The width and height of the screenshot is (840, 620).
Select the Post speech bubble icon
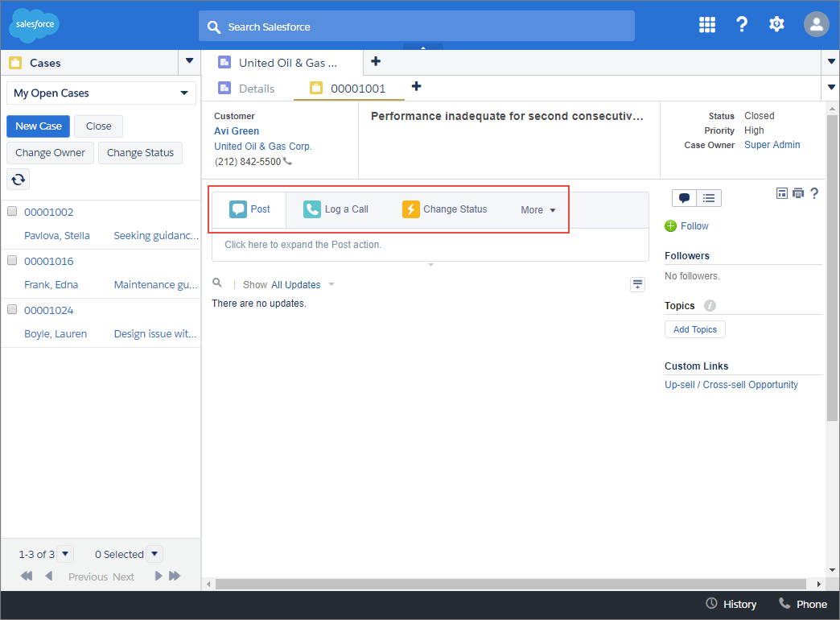[x=238, y=209]
